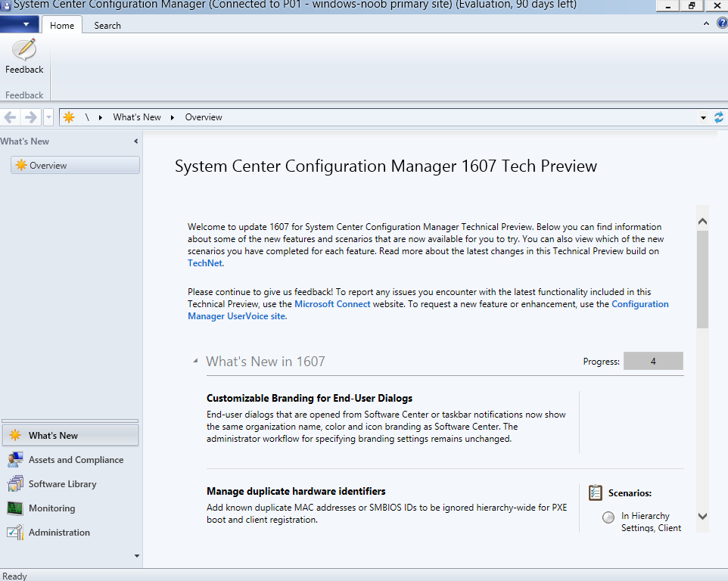The image size is (728, 581).
Task: Open the application menu dropdown button
Action: (20, 24)
